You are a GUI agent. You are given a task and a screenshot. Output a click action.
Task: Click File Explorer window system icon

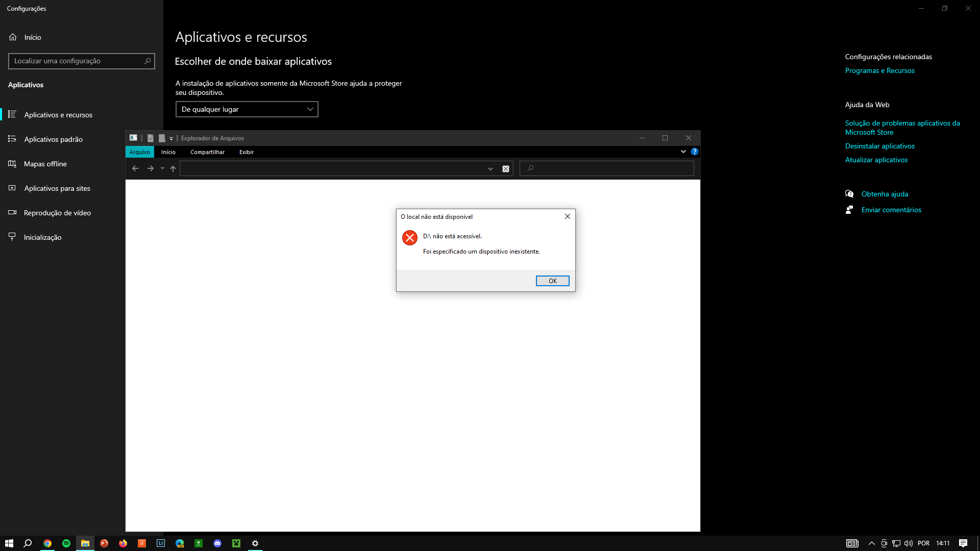[133, 138]
